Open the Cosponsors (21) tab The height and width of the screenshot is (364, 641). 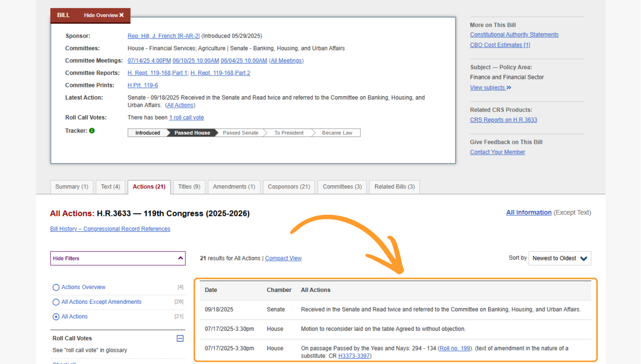pyautogui.click(x=289, y=187)
